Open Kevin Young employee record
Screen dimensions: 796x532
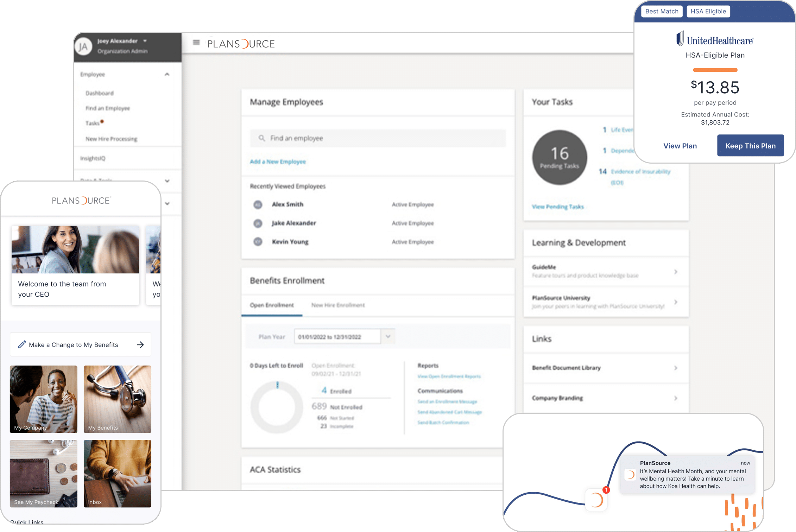pyautogui.click(x=290, y=242)
